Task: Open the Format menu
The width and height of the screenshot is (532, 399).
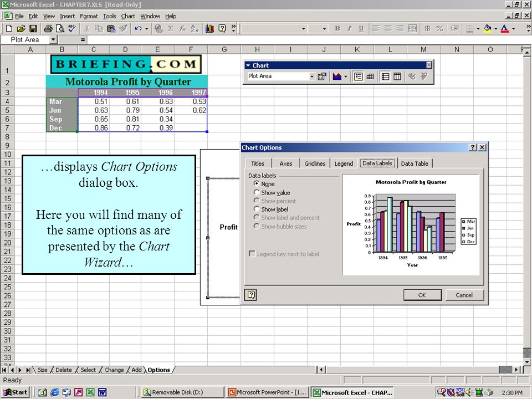Action: (89, 16)
